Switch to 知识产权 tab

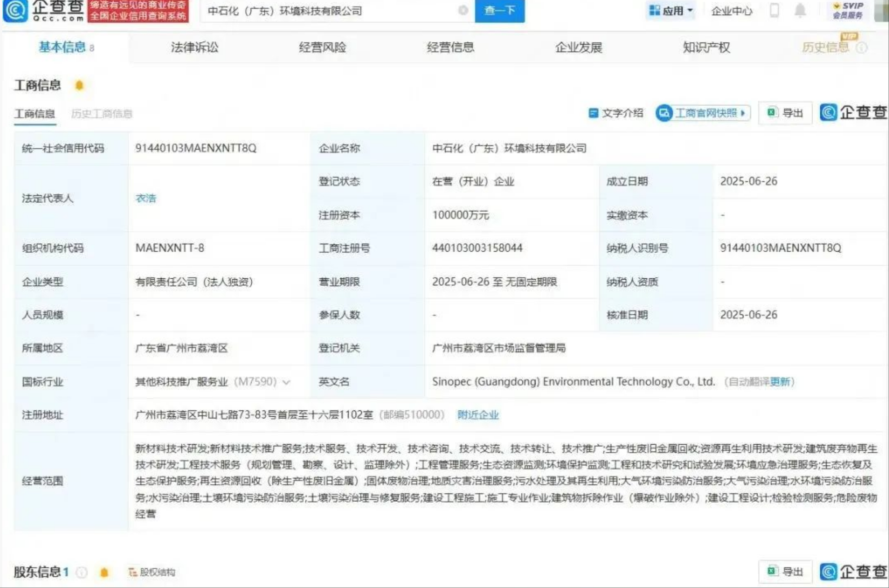pyautogui.click(x=706, y=47)
